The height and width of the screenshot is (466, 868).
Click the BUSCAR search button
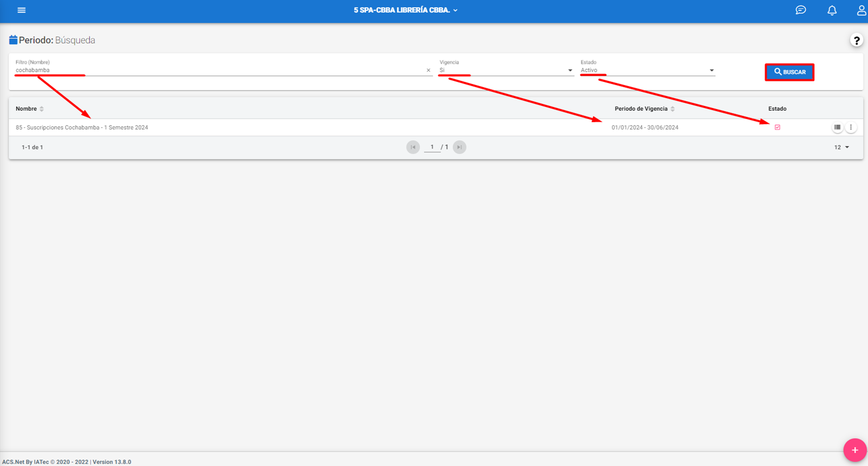click(x=790, y=72)
